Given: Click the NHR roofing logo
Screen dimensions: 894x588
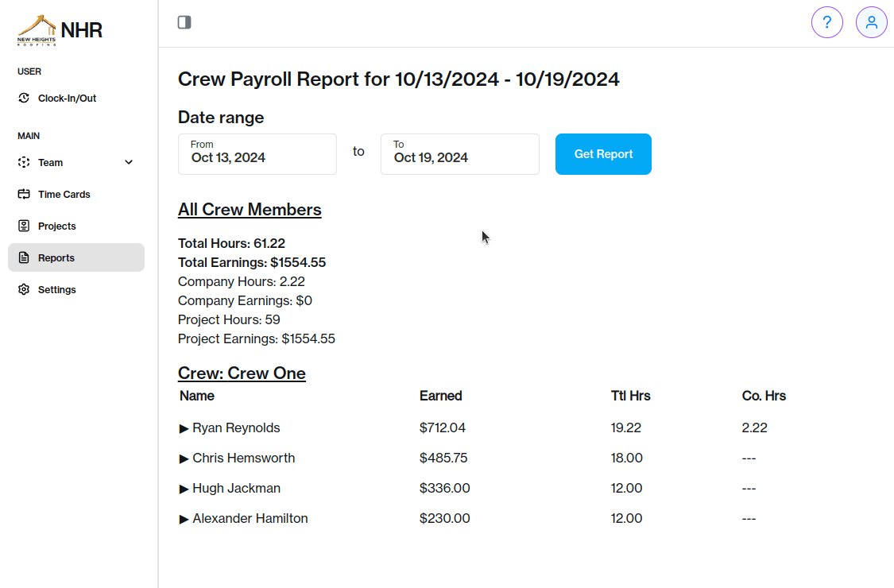Looking at the screenshot, I should 36,29.
